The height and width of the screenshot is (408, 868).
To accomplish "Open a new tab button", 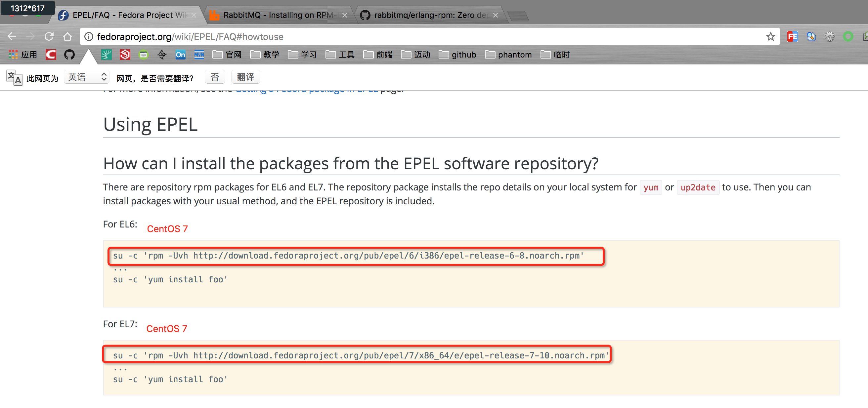I will [518, 16].
